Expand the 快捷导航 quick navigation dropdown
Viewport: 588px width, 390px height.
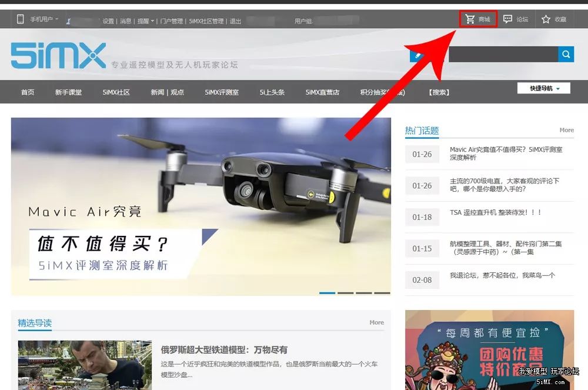pyautogui.click(x=543, y=88)
